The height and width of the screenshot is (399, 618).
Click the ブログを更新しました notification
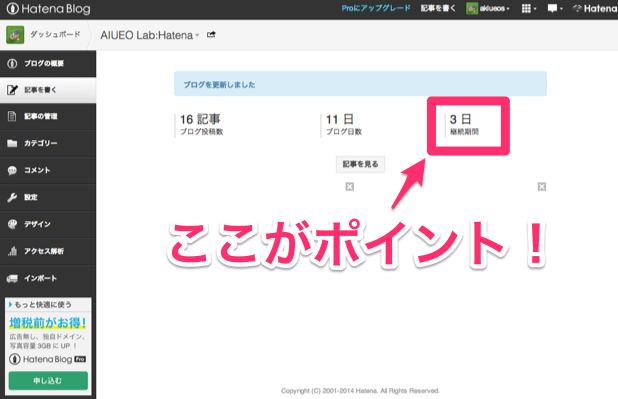(360, 84)
